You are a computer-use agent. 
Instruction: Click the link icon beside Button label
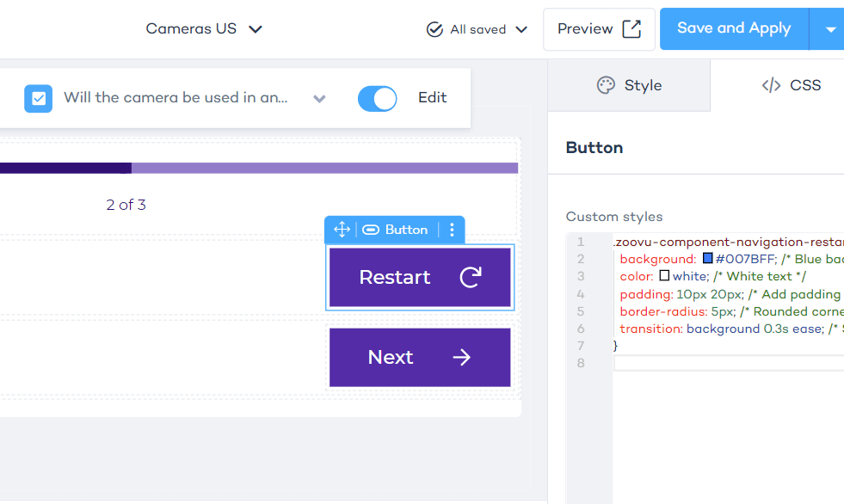tap(371, 230)
